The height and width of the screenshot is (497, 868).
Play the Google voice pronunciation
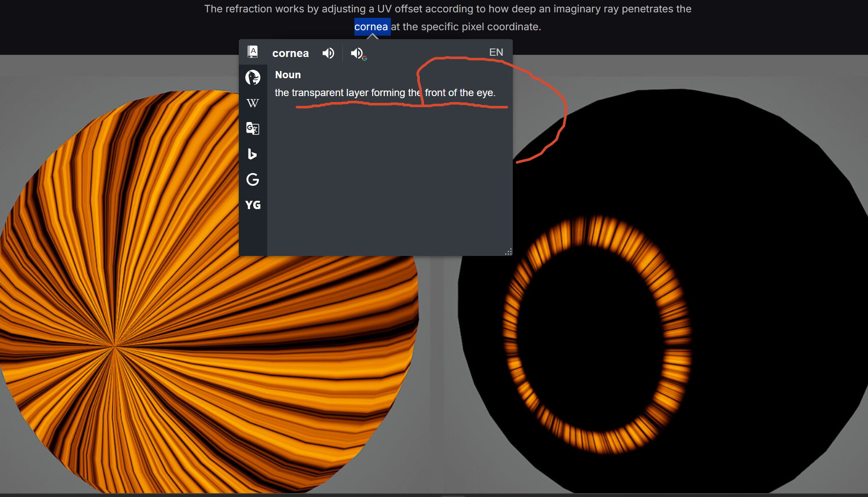[x=358, y=54]
